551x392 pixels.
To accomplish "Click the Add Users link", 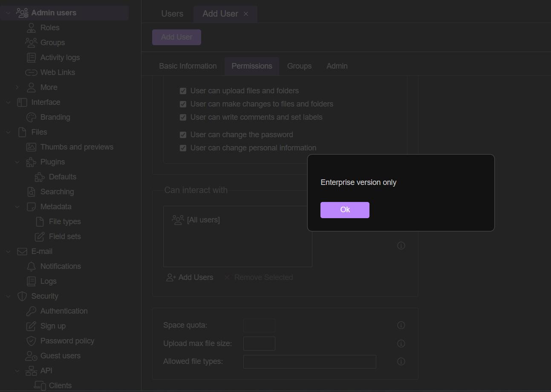I will click(x=190, y=277).
